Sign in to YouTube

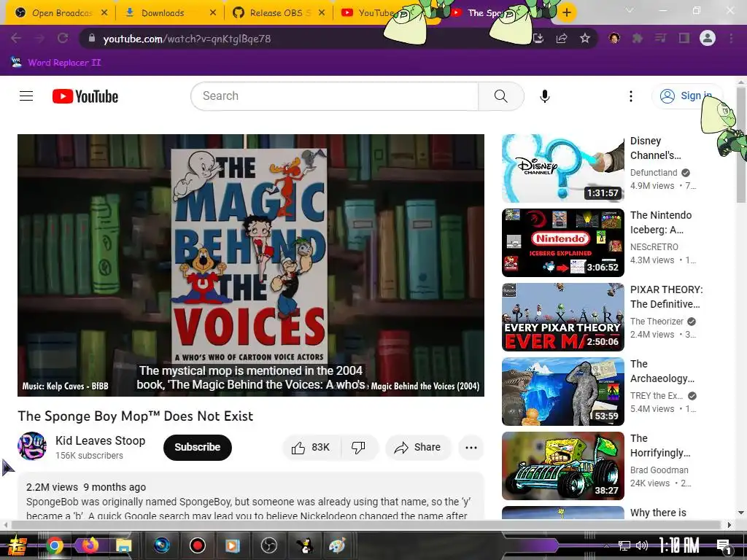(686, 96)
